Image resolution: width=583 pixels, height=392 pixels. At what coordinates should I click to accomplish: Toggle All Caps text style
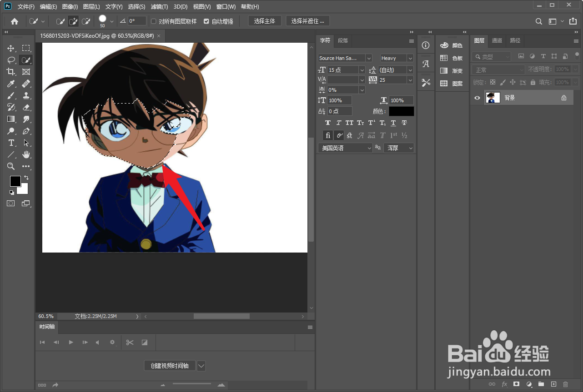click(349, 123)
